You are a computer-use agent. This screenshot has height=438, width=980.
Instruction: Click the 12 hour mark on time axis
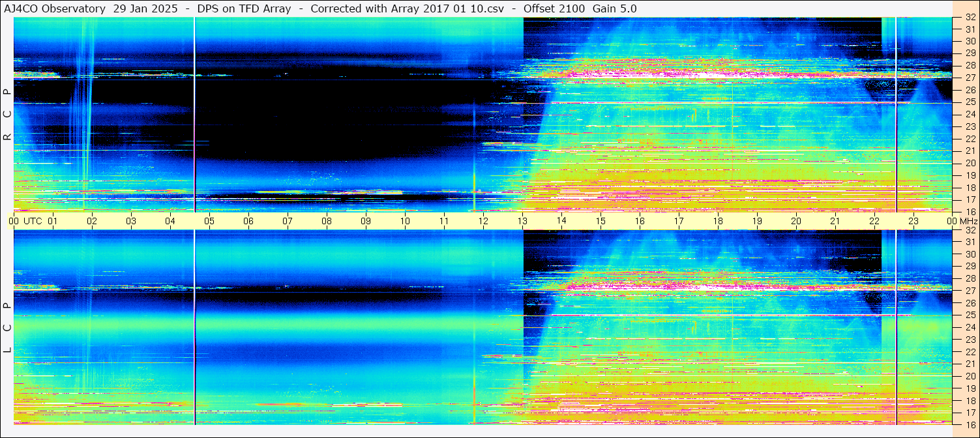pyautogui.click(x=483, y=221)
